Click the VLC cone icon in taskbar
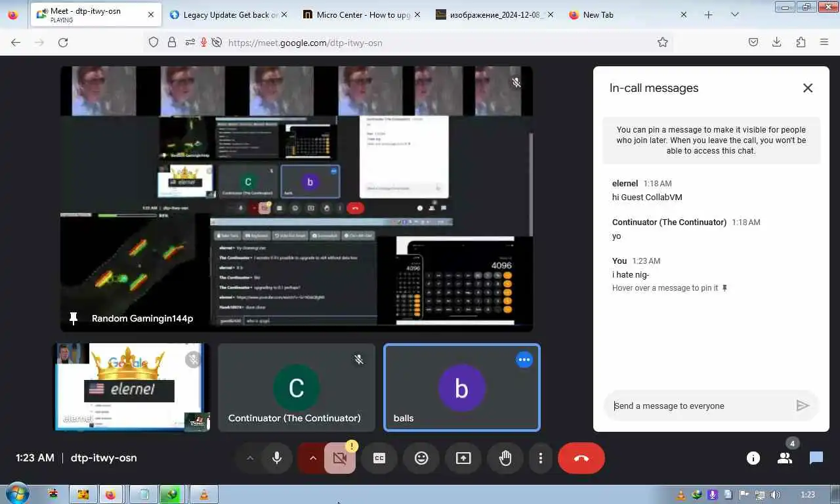This screenshot has width=840, height=504. click(203, 494)
